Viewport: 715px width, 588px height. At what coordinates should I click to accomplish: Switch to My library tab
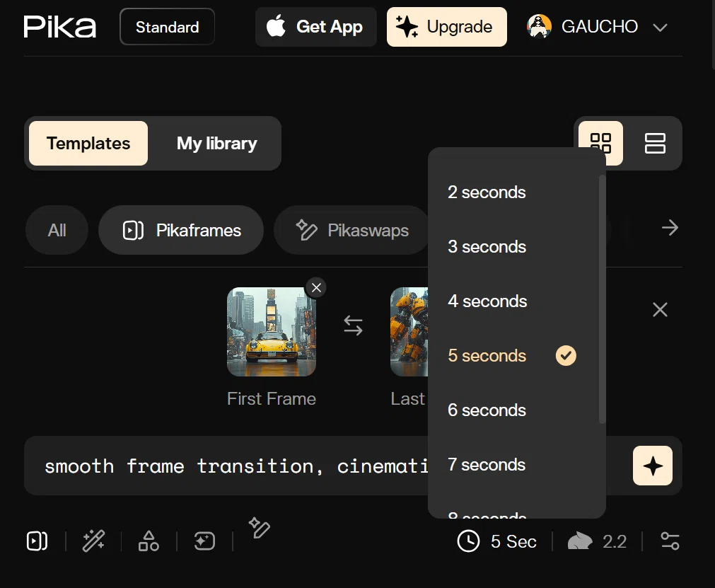(216, 143)
